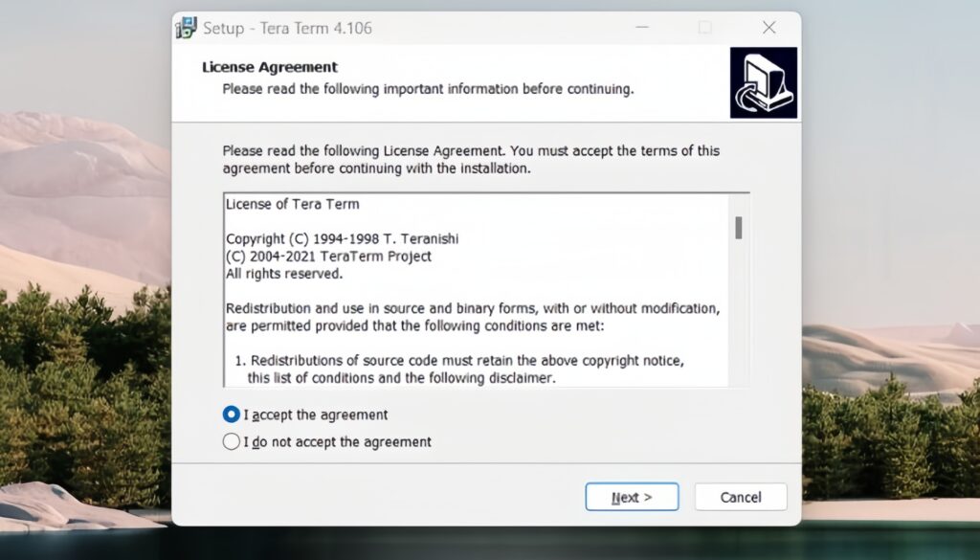Select 'I accept the agreement' option

point(305,414)
